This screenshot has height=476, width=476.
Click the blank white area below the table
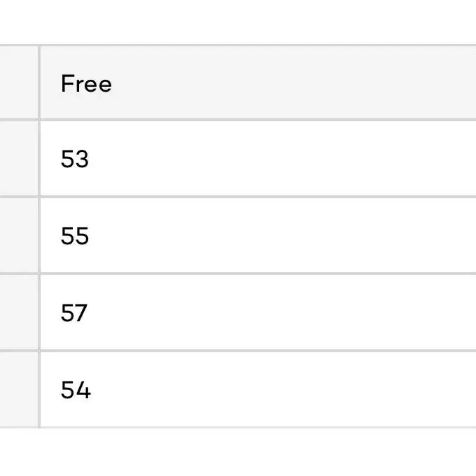pos(238,452)
